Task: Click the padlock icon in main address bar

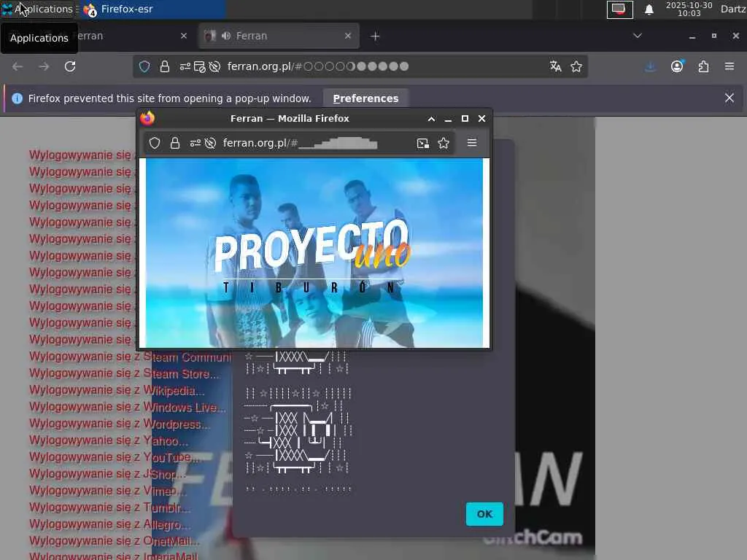Action: tap(165, 66)
